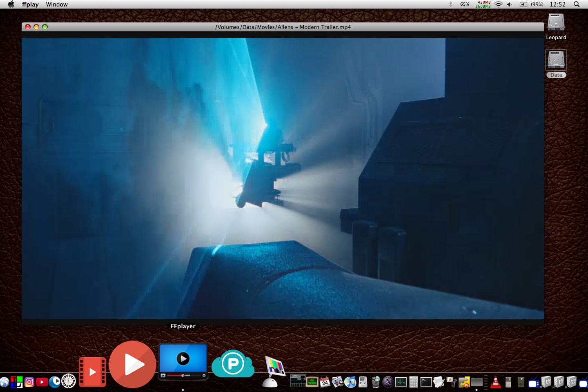Launch Instagram from the Dock
The image size is (588, 392).
click(x=29, y=382)
